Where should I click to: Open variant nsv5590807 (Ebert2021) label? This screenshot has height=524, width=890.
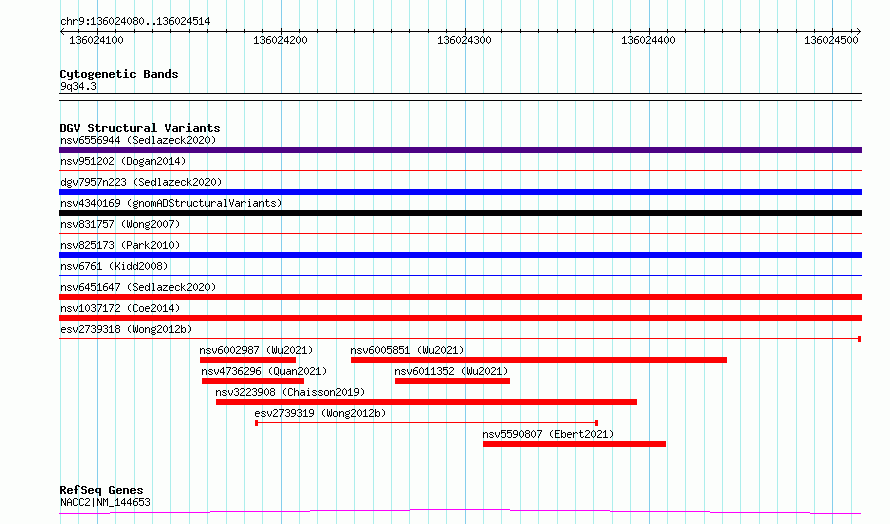pyautogui.click(x=548, y=434)
